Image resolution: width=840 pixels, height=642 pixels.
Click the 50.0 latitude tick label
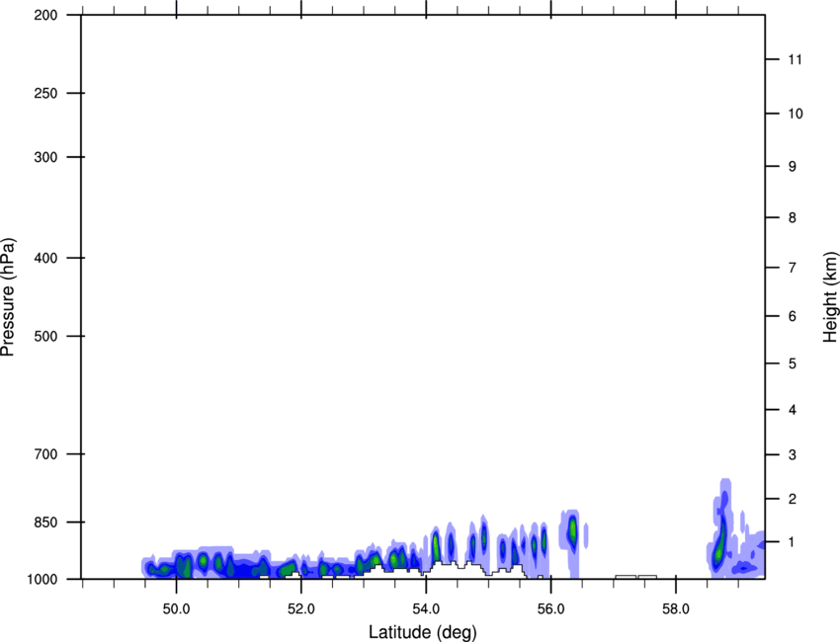176,609
